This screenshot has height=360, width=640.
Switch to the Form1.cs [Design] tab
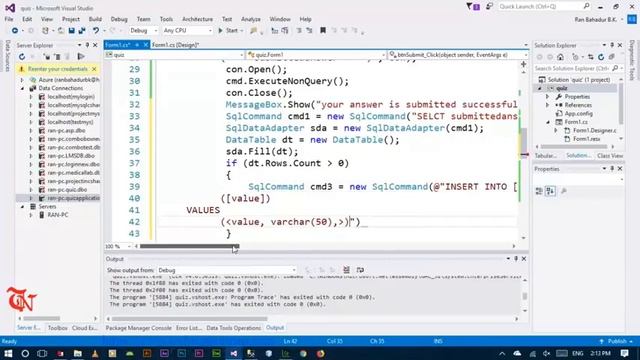coord(176,45)
